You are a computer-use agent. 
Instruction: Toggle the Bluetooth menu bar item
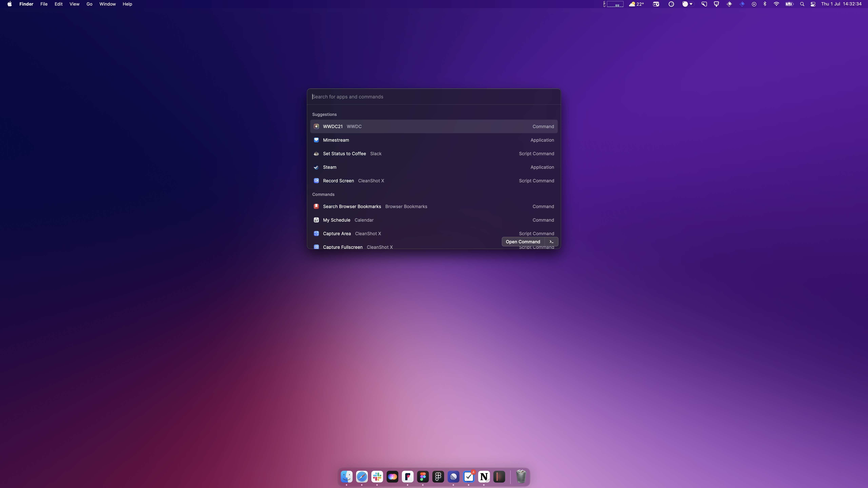(x=765, y=4)
